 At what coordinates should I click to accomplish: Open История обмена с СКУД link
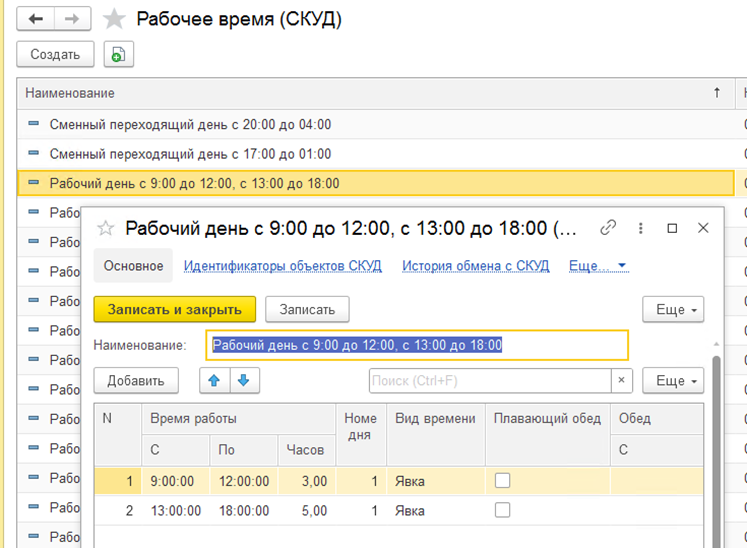475,266
